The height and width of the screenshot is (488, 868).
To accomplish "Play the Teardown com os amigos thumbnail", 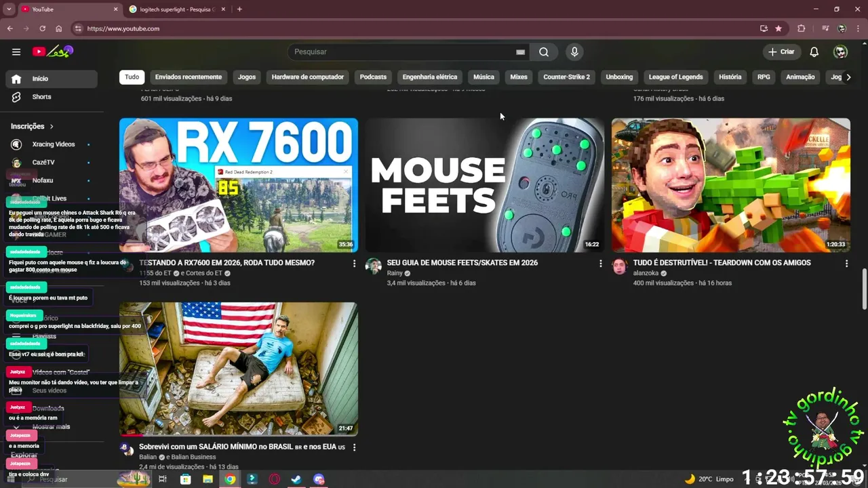I will [731, 185].
